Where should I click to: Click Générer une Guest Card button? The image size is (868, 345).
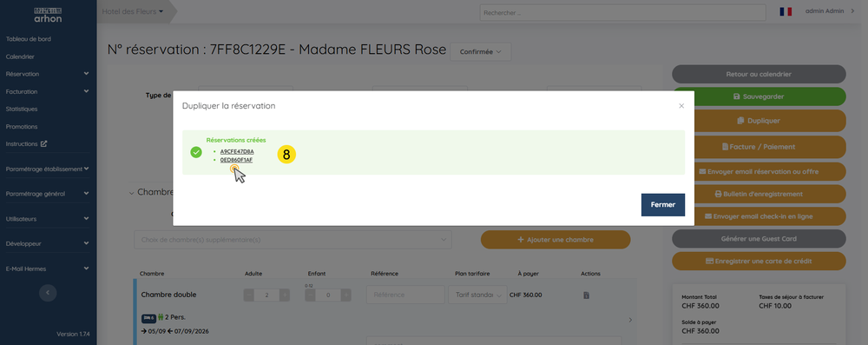[759, 238]
